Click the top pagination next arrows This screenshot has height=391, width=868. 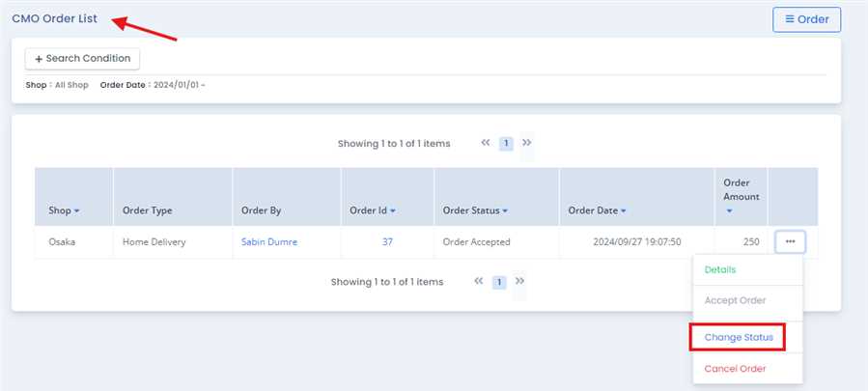526,143
